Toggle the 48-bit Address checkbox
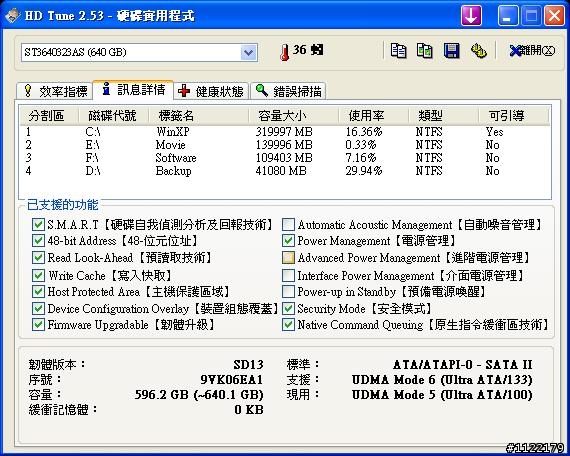Image resolution: width=570 pixels, height=456 pixels. point(38,241)
